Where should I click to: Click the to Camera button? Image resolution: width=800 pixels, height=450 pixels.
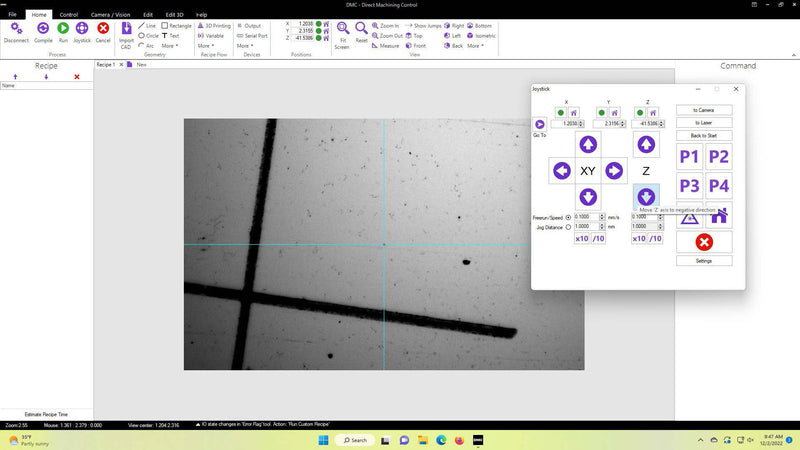[x=704, y=110]
